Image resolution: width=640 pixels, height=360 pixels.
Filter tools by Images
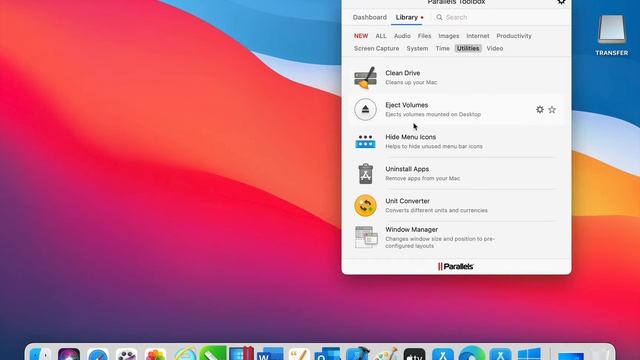pyautogui.click(x=449, y=36)
